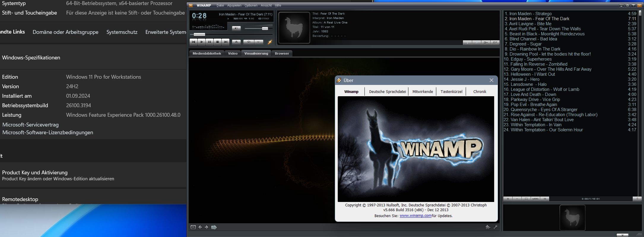644x237 pixels.
Task: Open the Chronik tab in Über dialog
Action: 480,91
